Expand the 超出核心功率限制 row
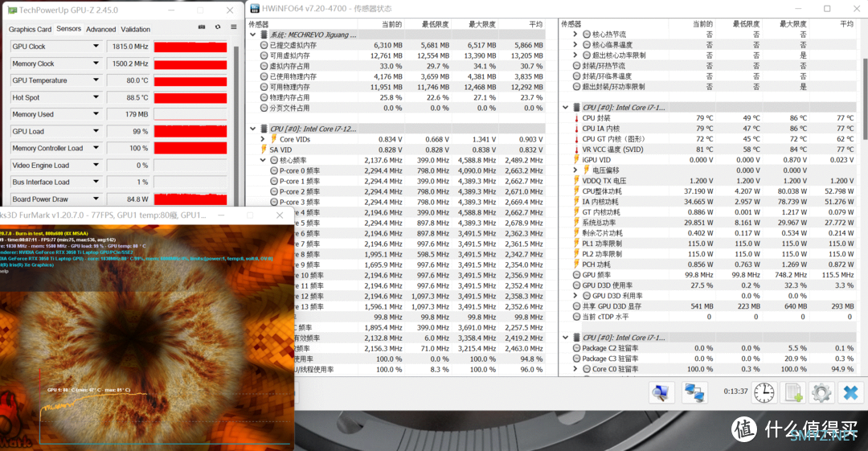This screenshot has width=868, height=451. point(575,55)
